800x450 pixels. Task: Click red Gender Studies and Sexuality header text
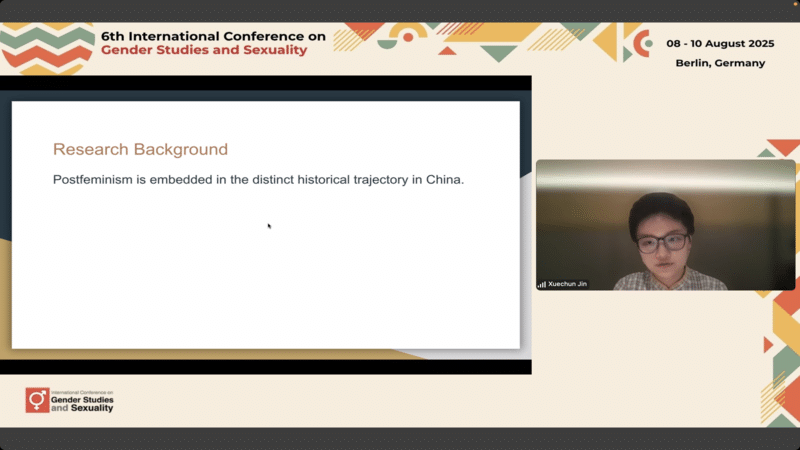204,50
